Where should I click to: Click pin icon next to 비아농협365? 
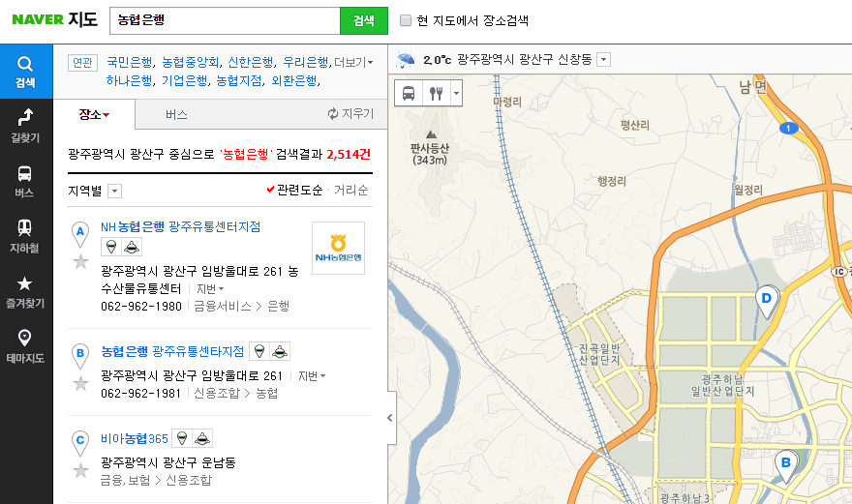[182, 438]
